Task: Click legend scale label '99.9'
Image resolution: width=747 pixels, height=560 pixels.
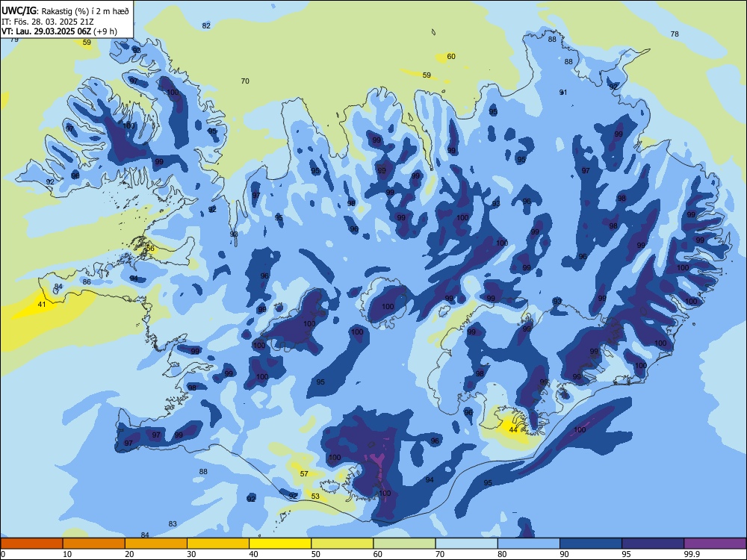Action: pos(691,554)
